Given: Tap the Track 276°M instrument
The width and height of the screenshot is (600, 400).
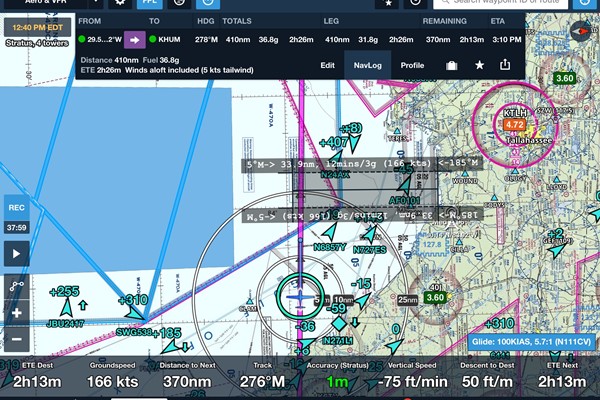Looking at the screenshot, I should [262, 375].
